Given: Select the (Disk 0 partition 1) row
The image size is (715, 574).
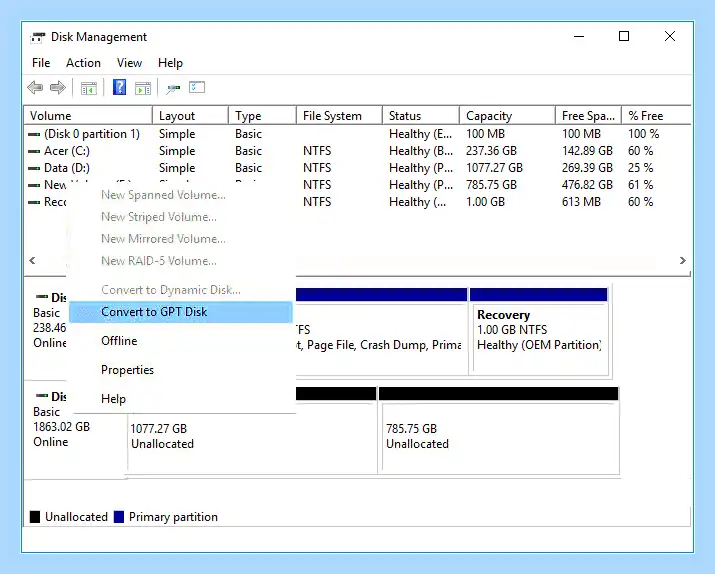Looking at the screenshot, I should point(357,134).
